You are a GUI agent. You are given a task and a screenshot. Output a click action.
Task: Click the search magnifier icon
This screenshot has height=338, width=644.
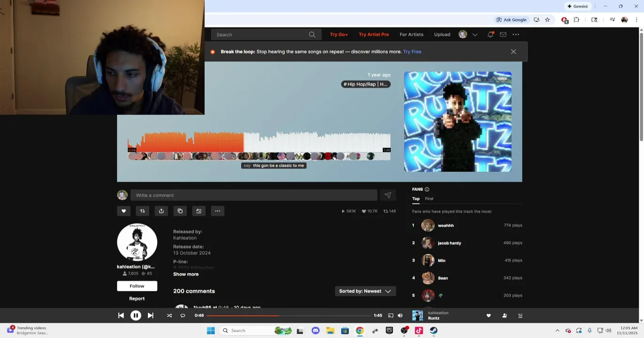click(x=312, y=35)
